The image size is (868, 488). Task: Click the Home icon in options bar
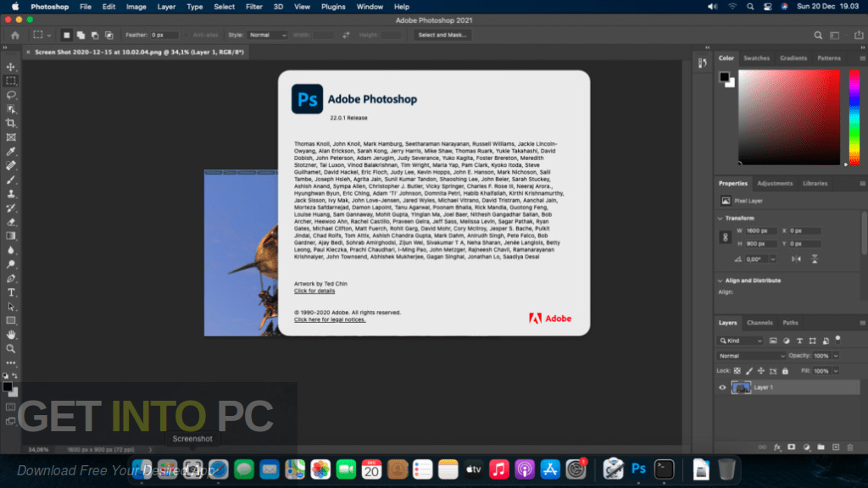coord(15,35)
